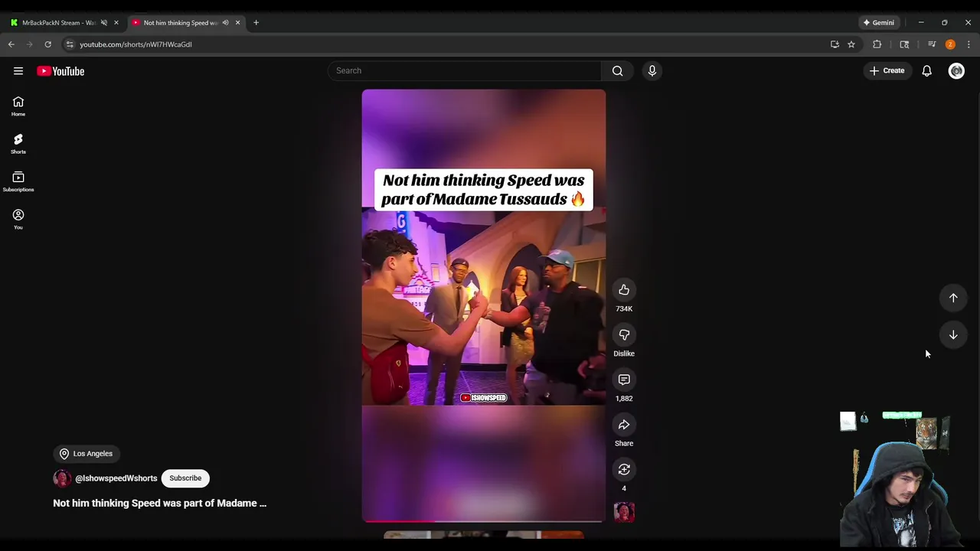Click the magnifier search button

(617, 71)
